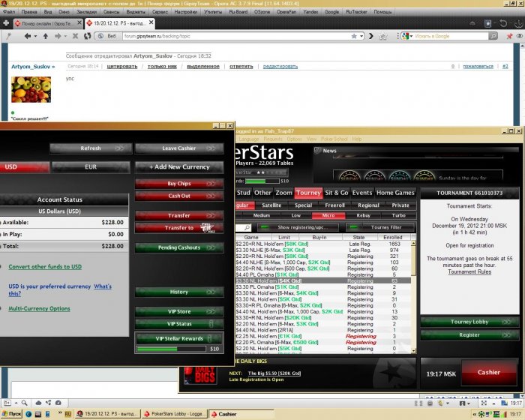Open address bar history dropdown
Screen dimensions: 525x420
pos(361,36)
